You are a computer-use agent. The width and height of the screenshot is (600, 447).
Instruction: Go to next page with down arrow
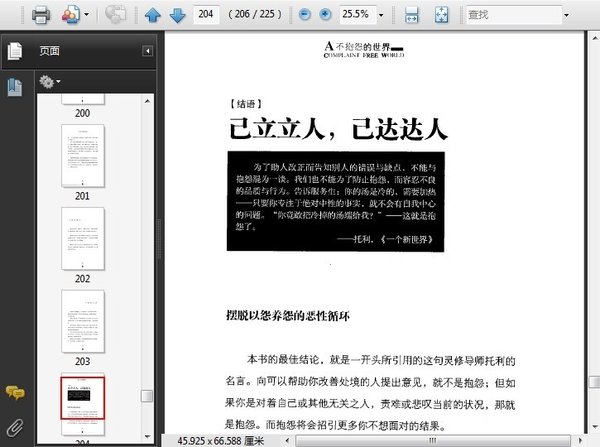point(177,15)
